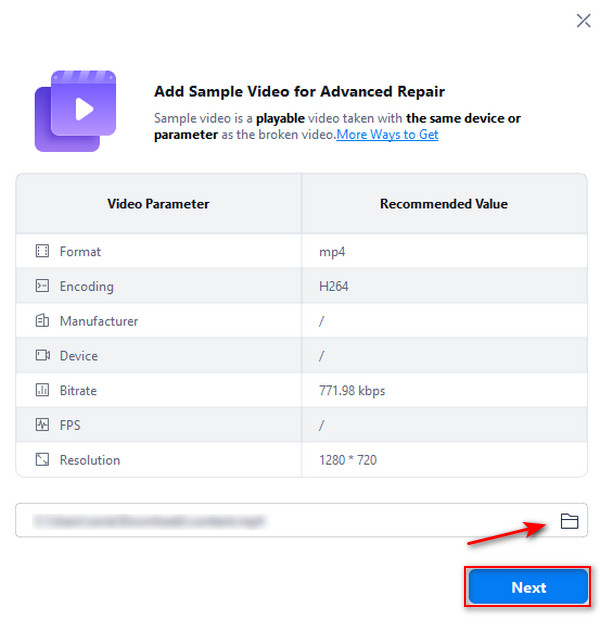The height and width of the screenshot is (621, 600).
Task: Select the Recommended Value column header
Action: [444, 204]
